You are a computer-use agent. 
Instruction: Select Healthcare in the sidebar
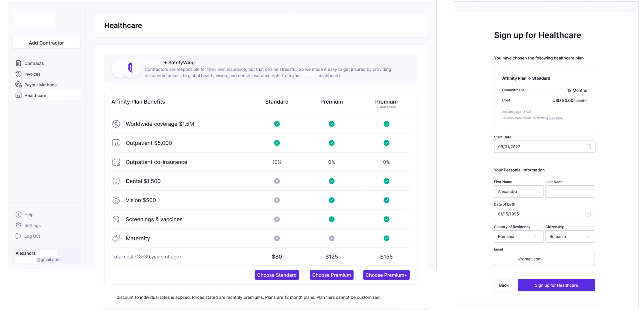coord(46,95)
